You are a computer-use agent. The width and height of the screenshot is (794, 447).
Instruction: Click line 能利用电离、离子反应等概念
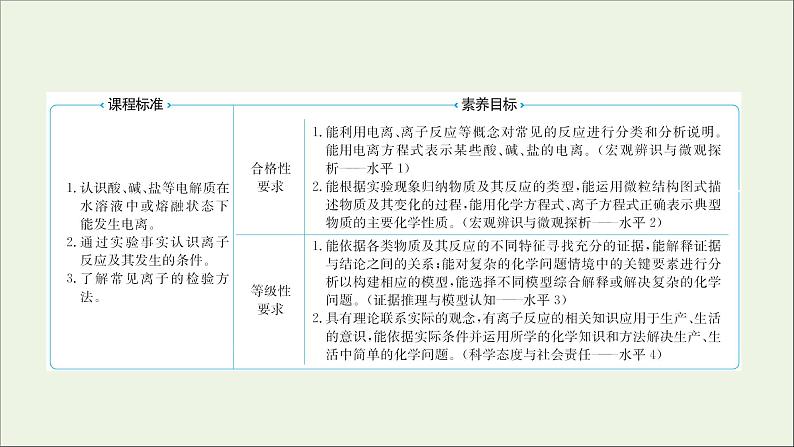[517, 133]
